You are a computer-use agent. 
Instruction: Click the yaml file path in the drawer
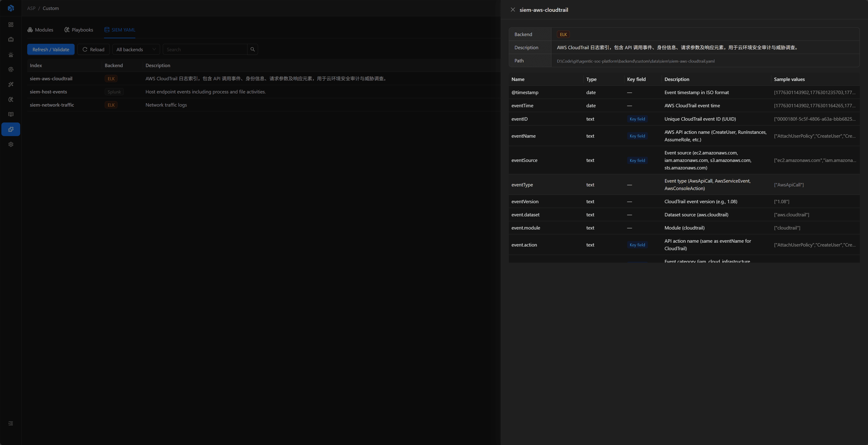(636, 61)
